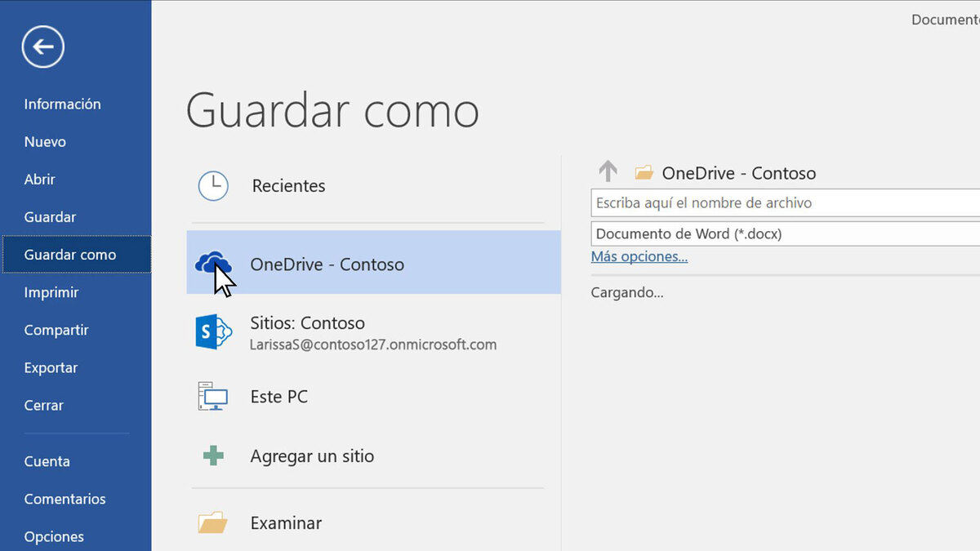This screenshot has height=551, width=980.
Task: Open the file type Documento de Word dropdown
Action: click(784, 234)
